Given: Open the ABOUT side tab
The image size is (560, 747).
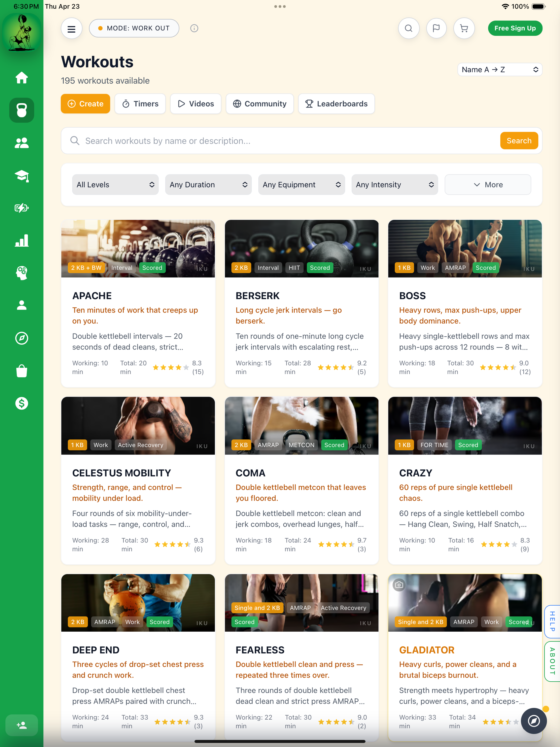Looking at the screenshot, I should 552,661.
